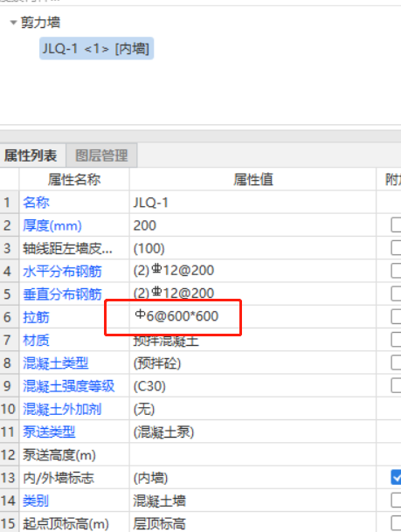Screen dimensions: 401x532
Task: Click row number 6 header
Action: pyautogui.click(x=9, y=317)
